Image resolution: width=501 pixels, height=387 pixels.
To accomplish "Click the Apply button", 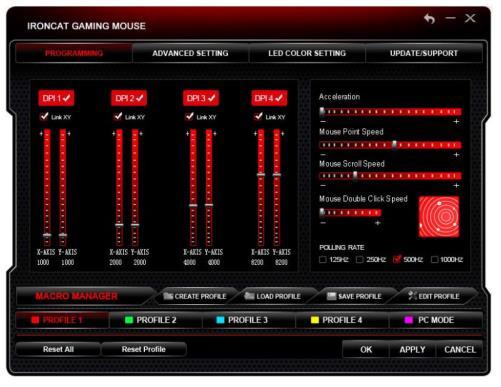I will tap(412, 350).
